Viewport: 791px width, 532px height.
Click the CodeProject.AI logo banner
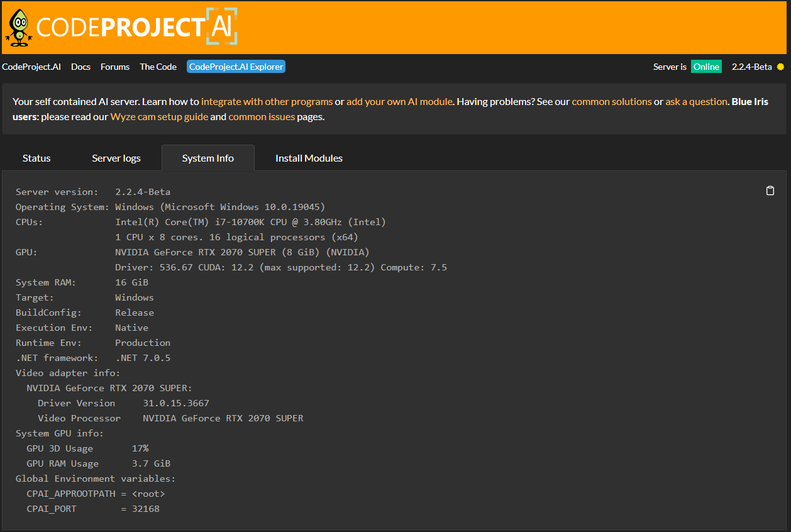tap(121, 27)
